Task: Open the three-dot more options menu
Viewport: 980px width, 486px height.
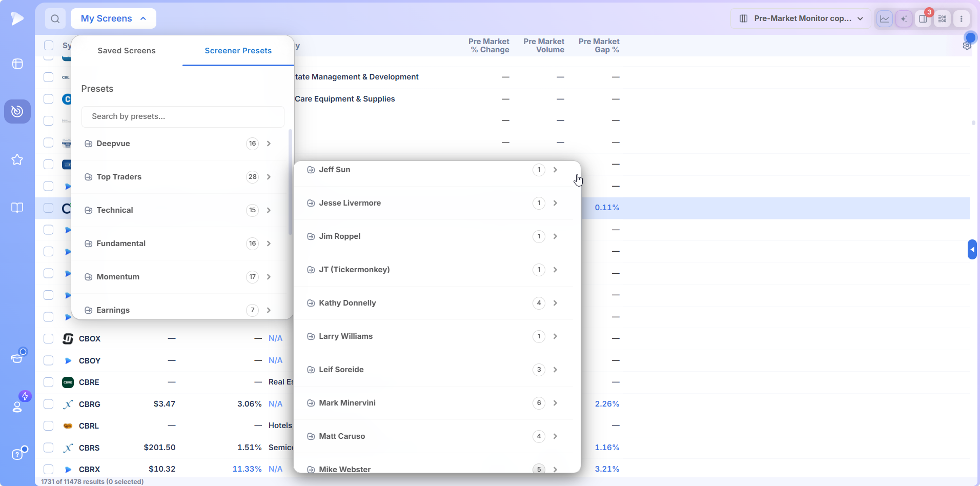Action: pos(962,19)
